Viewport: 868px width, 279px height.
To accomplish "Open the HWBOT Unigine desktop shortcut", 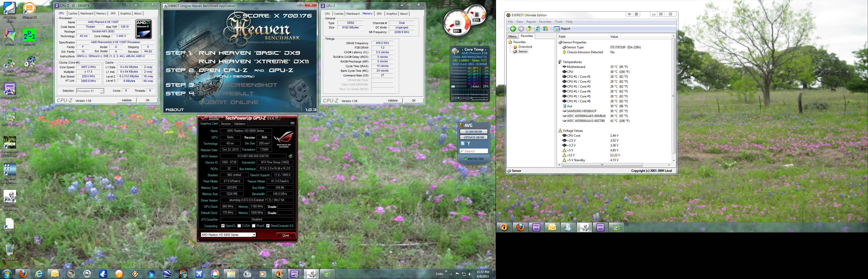I will [10, 201].
